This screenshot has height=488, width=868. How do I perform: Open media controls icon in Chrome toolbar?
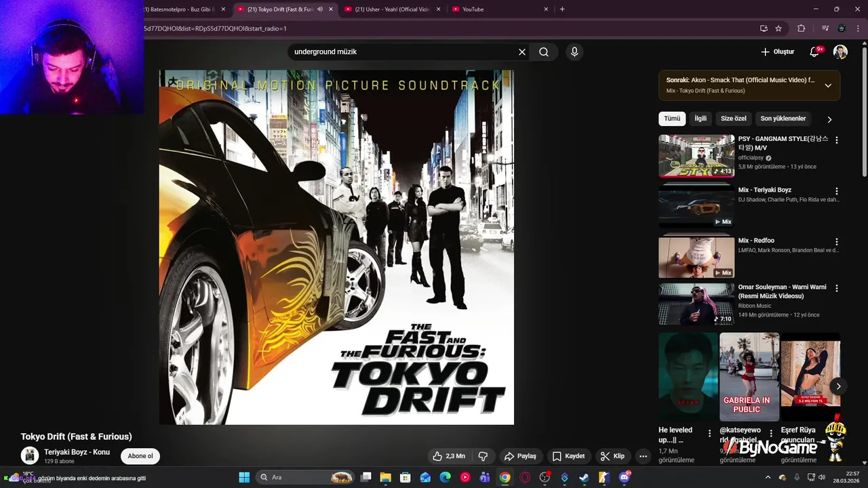coord(825,28)
